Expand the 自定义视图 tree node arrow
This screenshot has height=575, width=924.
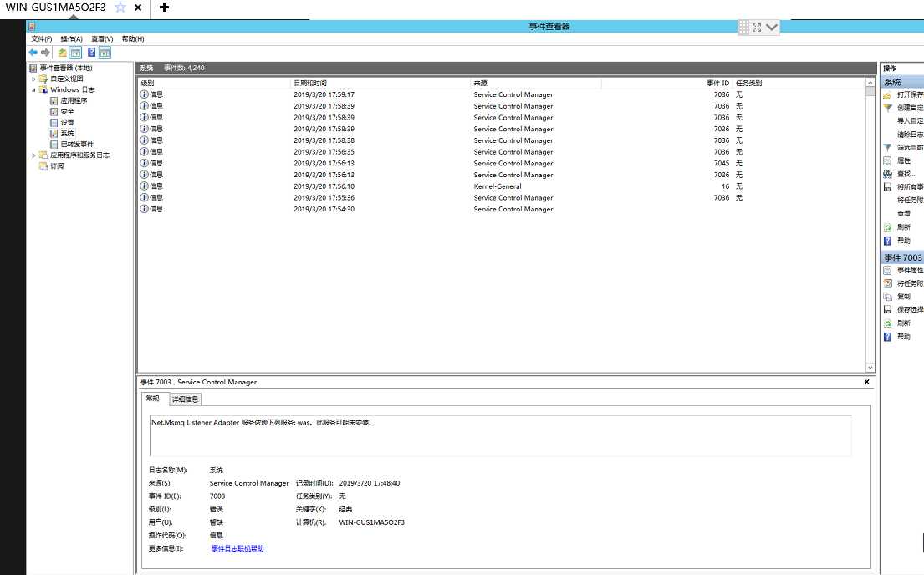click(33, 79)
